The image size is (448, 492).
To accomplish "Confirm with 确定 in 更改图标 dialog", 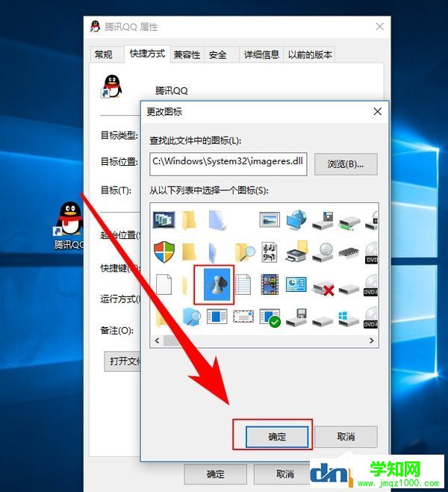I will pyautogui.click(x=277, y=437).
